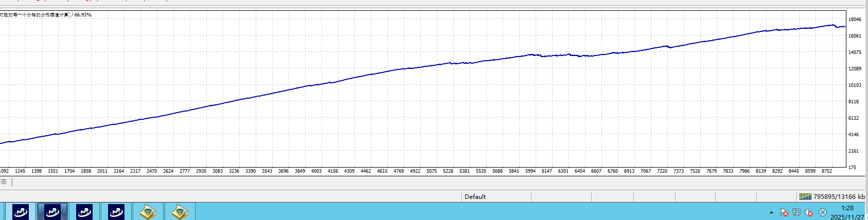Click the circular X tray icon
The image size is (868, 220).
(823, 212)
